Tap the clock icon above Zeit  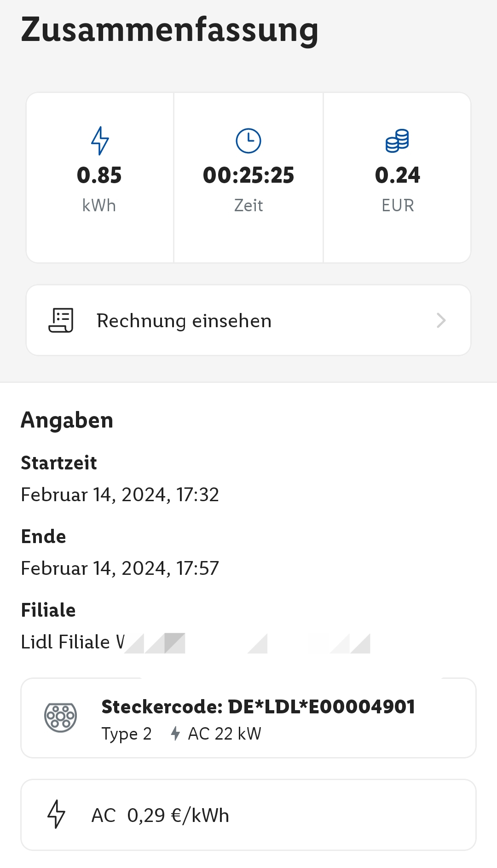tap(248, 140)
